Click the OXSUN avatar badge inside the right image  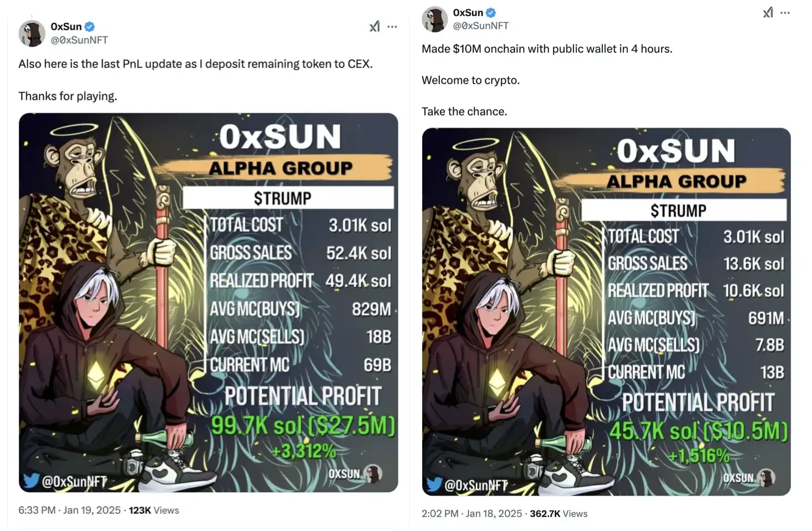767,477
